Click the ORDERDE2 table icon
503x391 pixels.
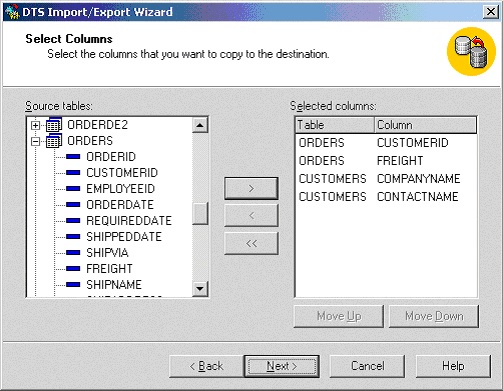[x=54, y=125]
